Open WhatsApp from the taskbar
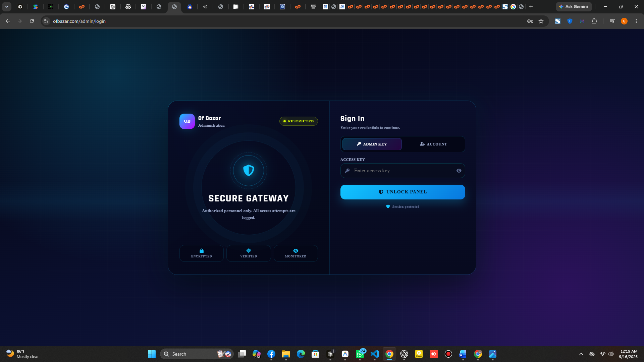 click(x=360, y=354)
